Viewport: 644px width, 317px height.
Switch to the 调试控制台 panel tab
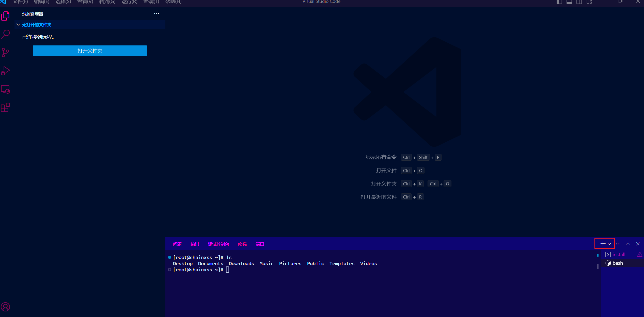pos(218,244)
